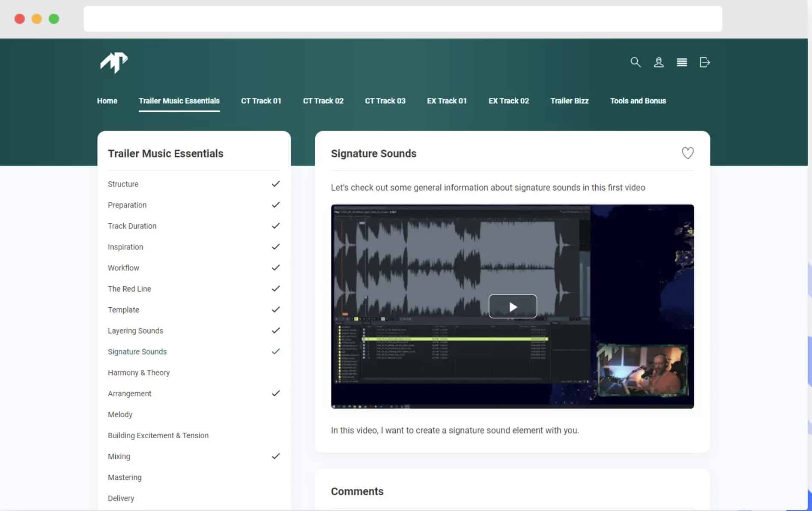Open the search
The image size is (812, 511).
click(636, 62)
